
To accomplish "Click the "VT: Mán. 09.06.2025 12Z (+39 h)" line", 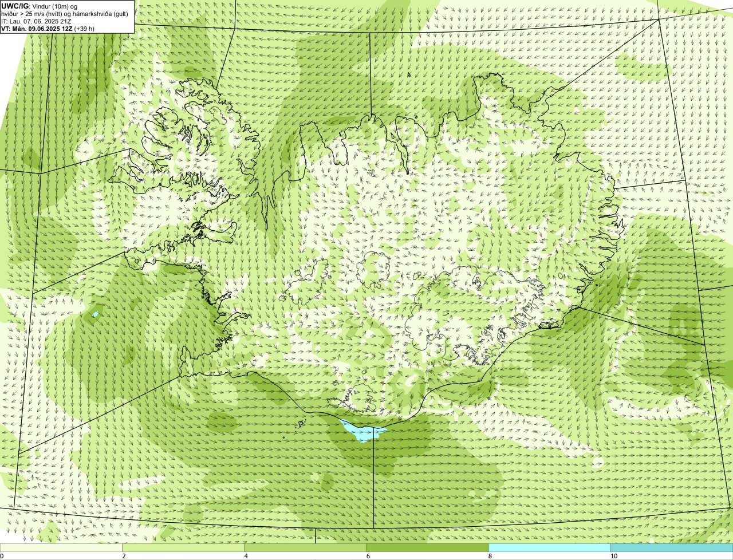I will (x=48, y=29).
